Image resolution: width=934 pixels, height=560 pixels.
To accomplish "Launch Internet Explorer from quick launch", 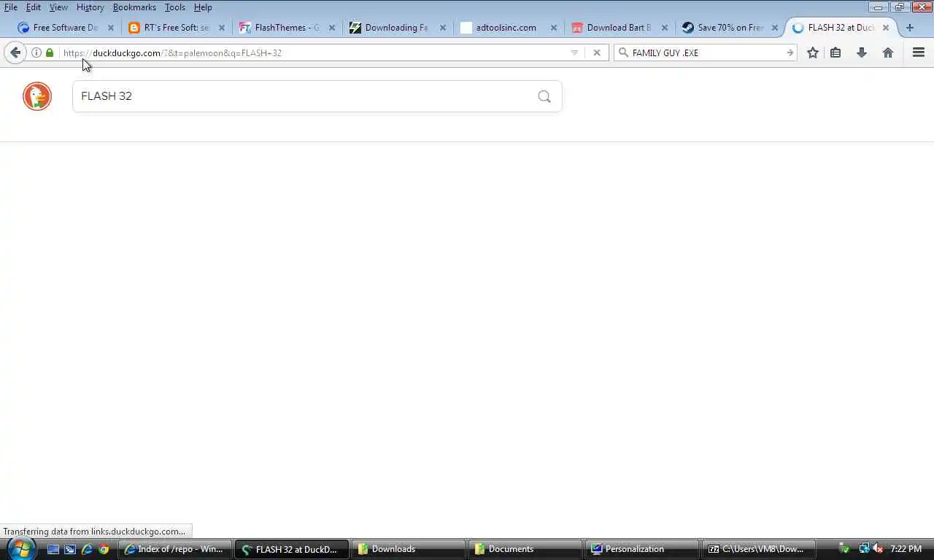I will [x=87, y=549].
